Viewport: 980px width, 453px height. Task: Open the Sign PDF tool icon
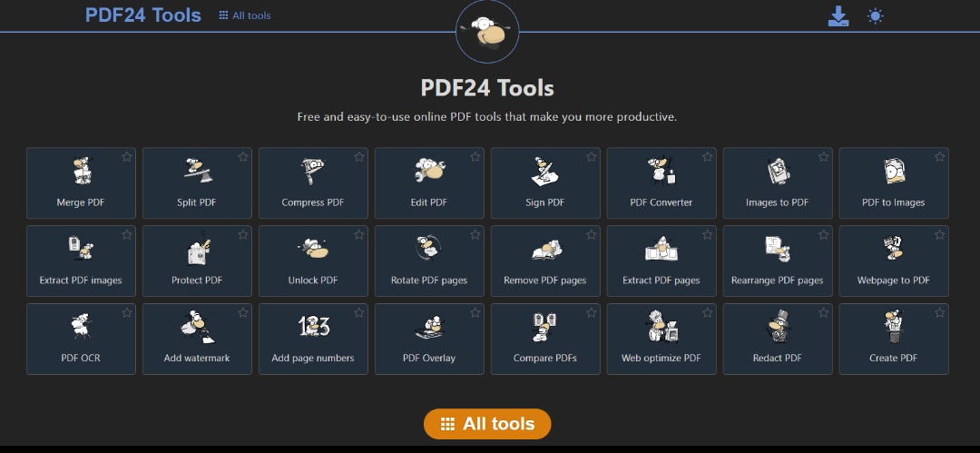(x=545, y=171)
